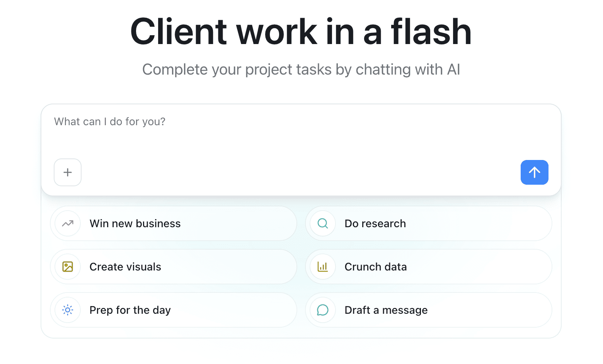This screenshot has height=364, width=603.
Task: Click the sun icon next to Prep for the day
Action: [67, 310]
